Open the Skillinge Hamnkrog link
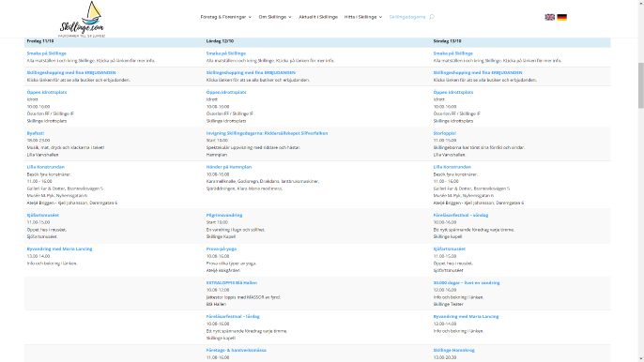 coord(453,350)
